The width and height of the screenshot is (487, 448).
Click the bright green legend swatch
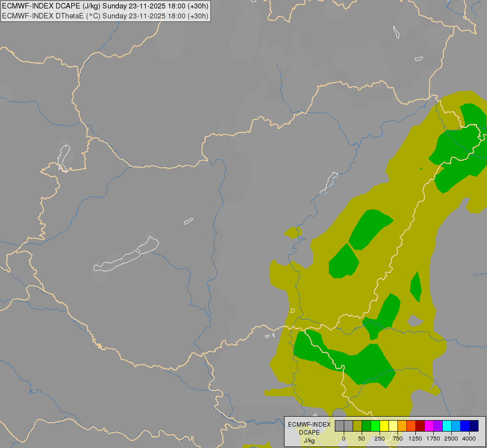click(x=375, y=426)
